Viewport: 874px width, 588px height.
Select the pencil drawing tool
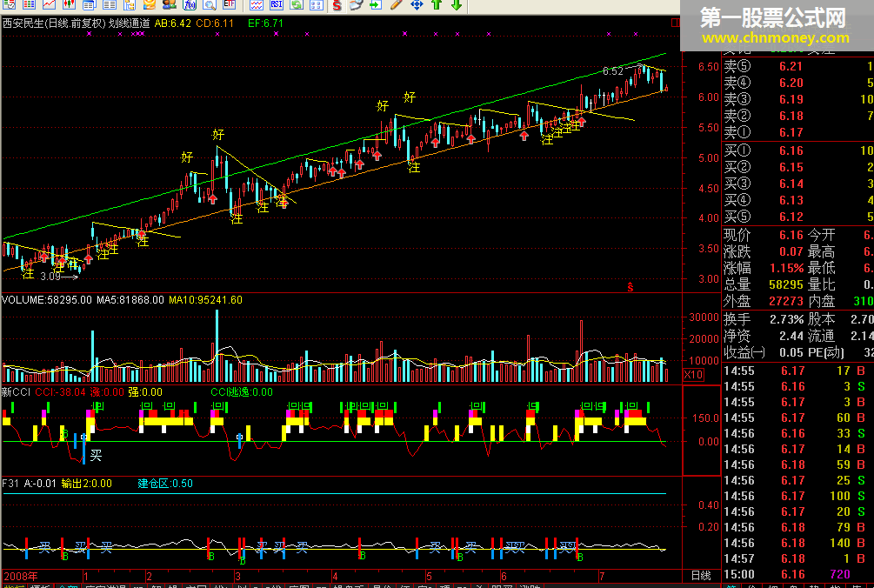click(397, 5)
